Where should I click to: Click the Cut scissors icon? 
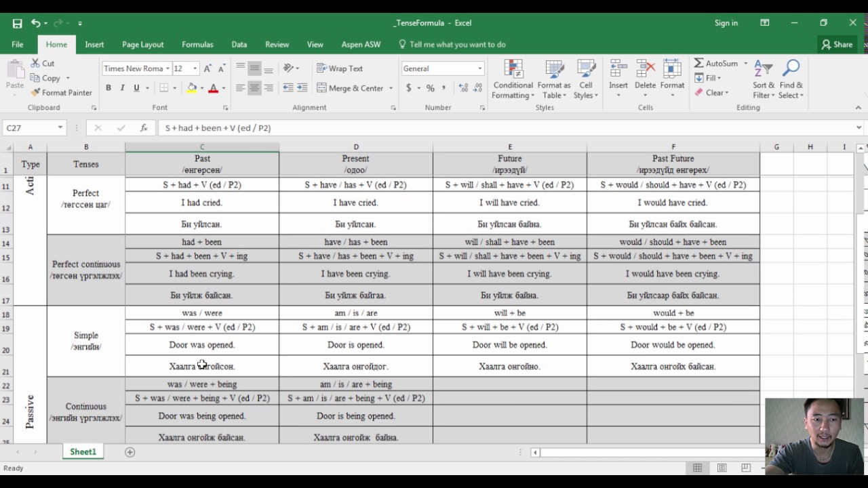[x=35, y=63]
